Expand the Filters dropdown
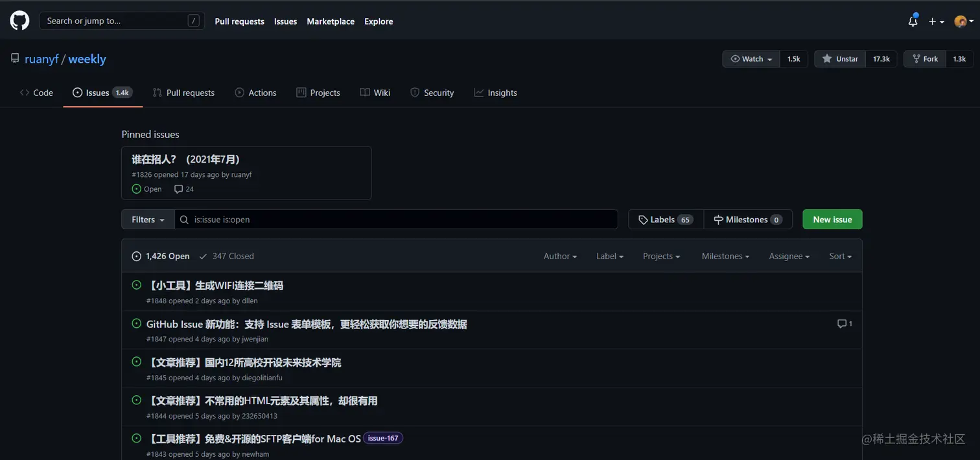The image size is (980, 460). [x=148, y=220]
